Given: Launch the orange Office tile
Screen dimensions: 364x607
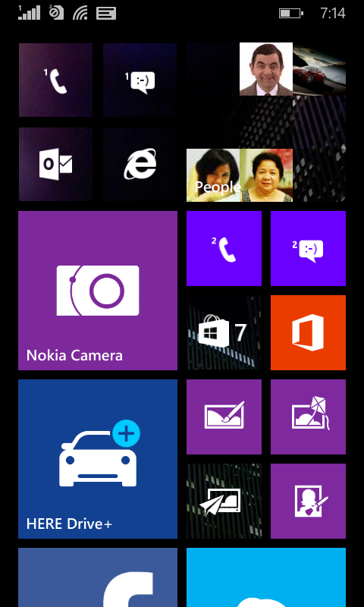Looking at the screenshot, I should (309, 332).
